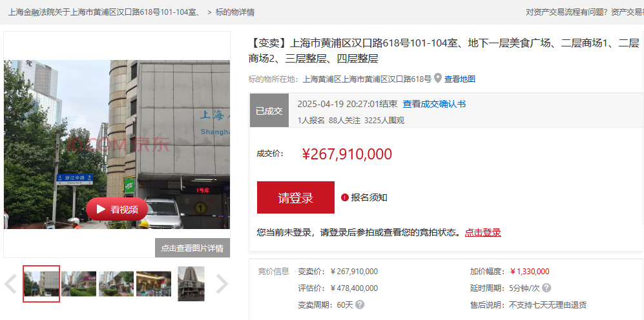Click 点击查看图片详情 overlay button

[x=192, y=248]
